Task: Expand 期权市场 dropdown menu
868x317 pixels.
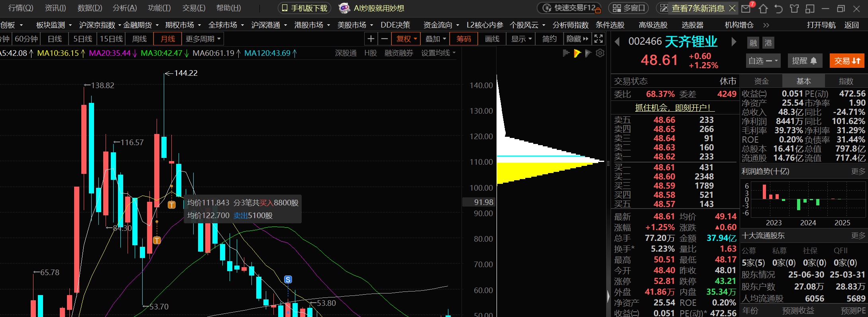Action: 183,25
